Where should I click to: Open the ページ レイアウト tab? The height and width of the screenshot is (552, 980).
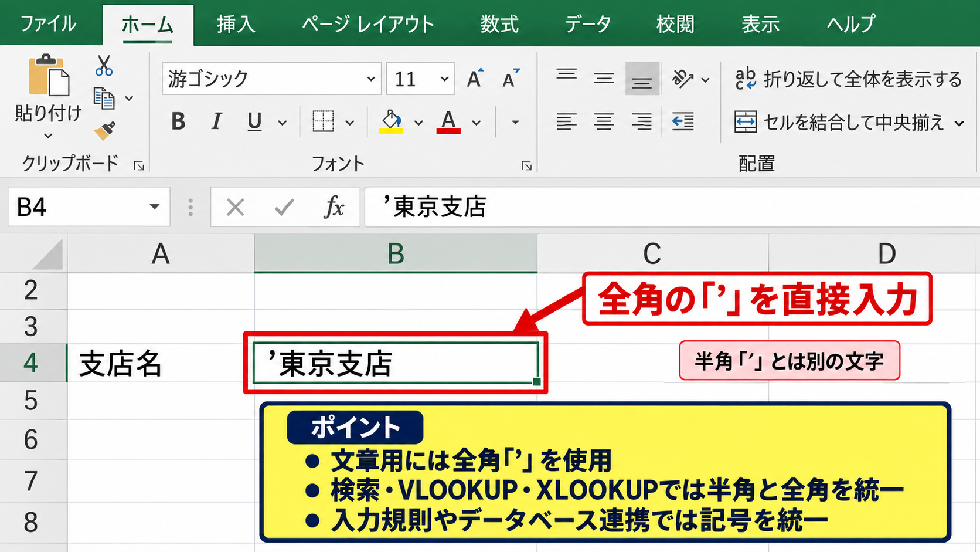click(x=368, y=23)
